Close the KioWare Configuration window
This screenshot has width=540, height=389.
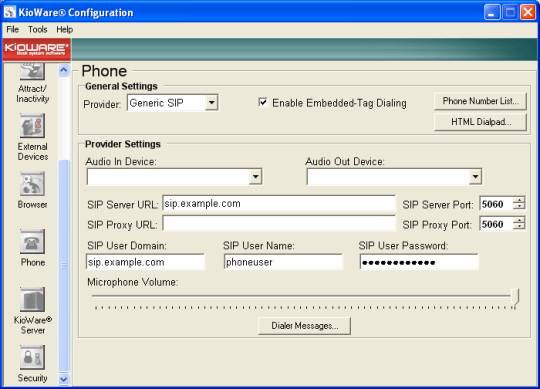pyautogui.click(x=528, y=12)
